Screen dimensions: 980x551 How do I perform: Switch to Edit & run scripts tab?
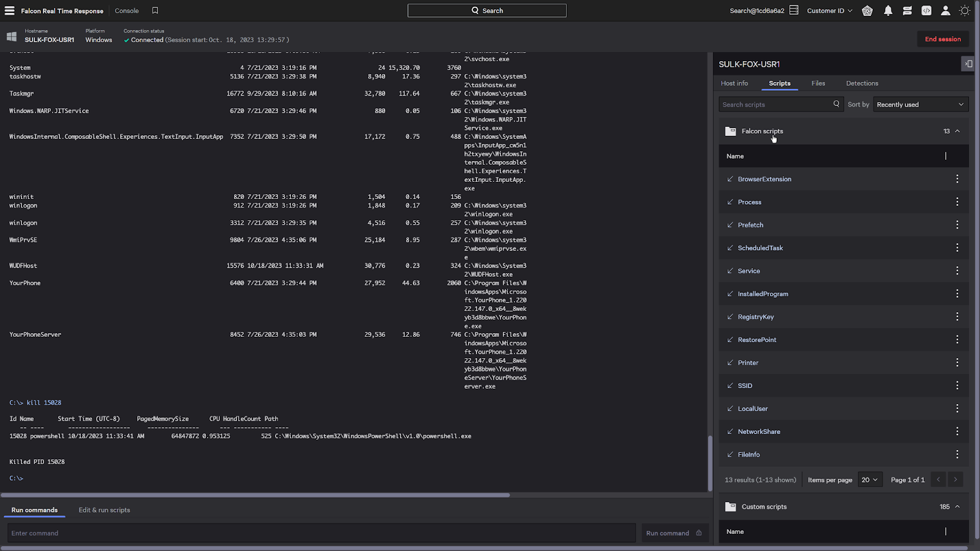pyautogui.click(x=104, y=510)
